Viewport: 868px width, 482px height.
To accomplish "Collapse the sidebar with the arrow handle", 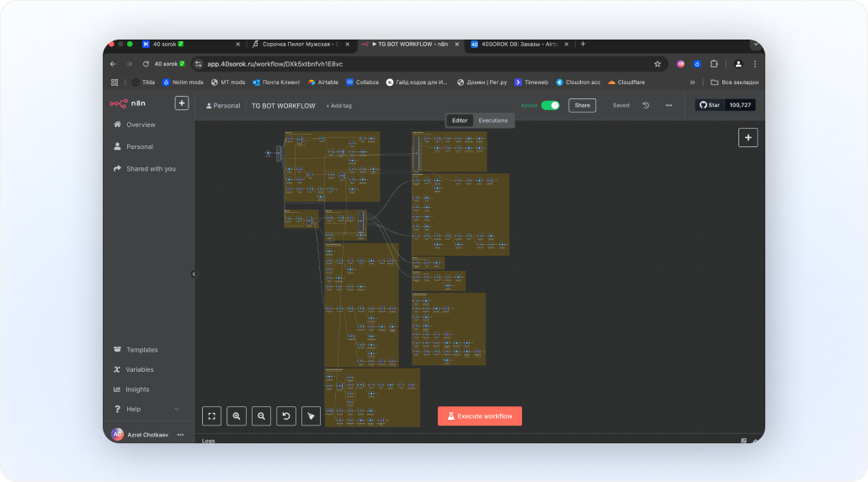I will tap(194, 274).
